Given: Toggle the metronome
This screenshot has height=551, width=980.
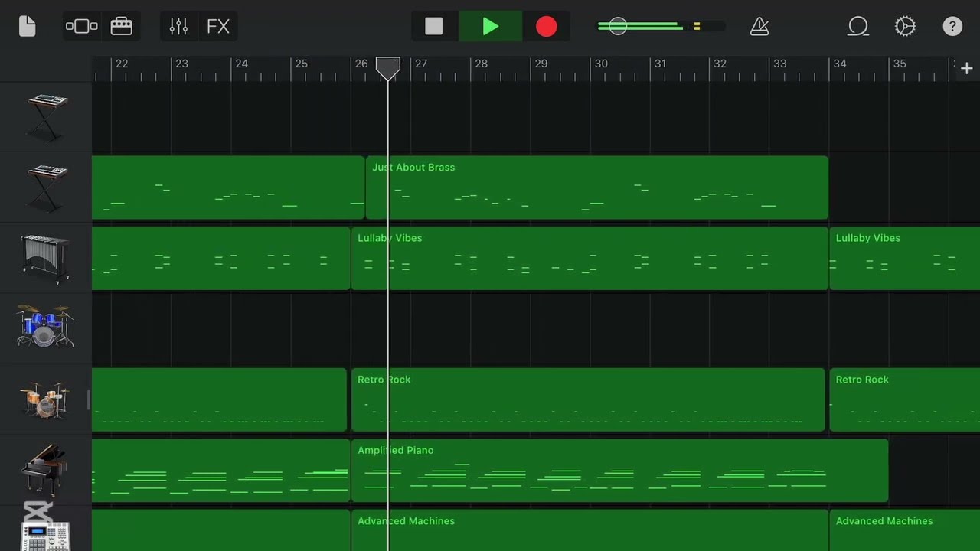Looking at the screenshot, I should 759,26.
